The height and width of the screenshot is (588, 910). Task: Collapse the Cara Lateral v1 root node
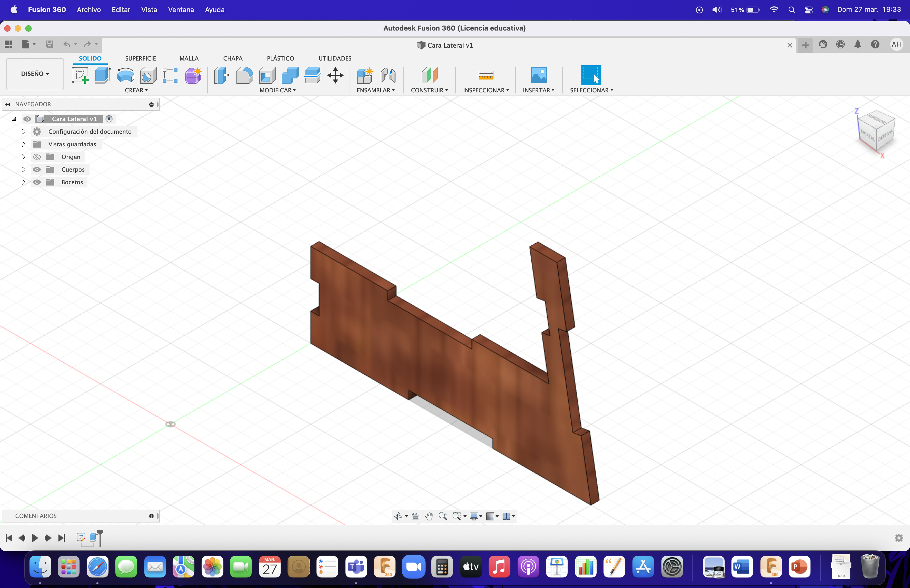point(14,119)
